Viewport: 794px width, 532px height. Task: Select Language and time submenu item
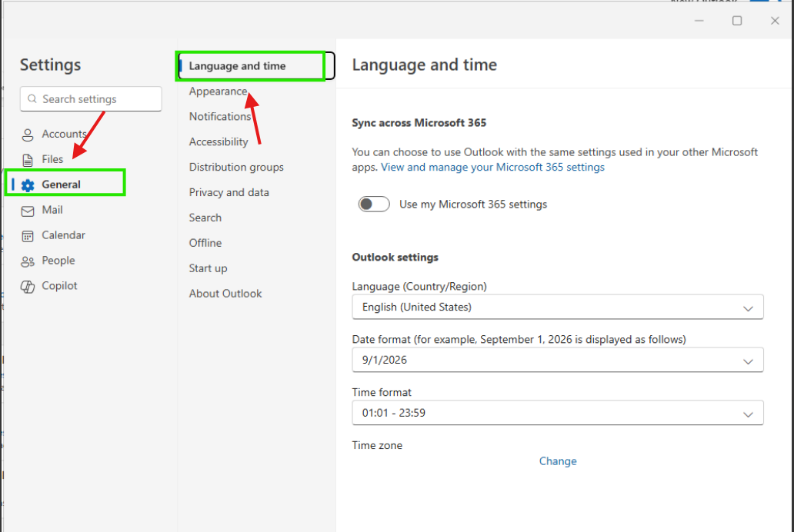[255, 66]
